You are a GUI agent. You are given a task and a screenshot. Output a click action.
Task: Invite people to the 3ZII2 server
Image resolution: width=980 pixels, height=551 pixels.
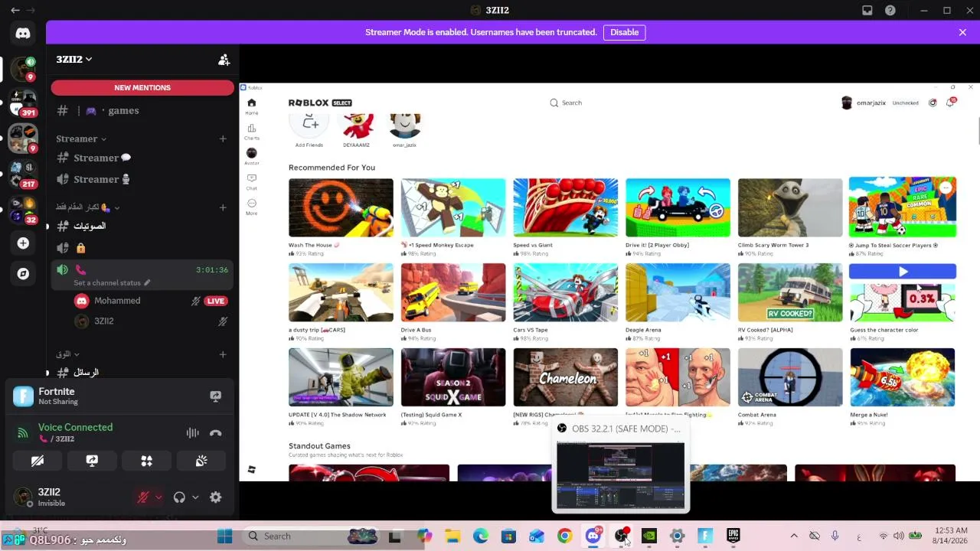pos(224,60)
